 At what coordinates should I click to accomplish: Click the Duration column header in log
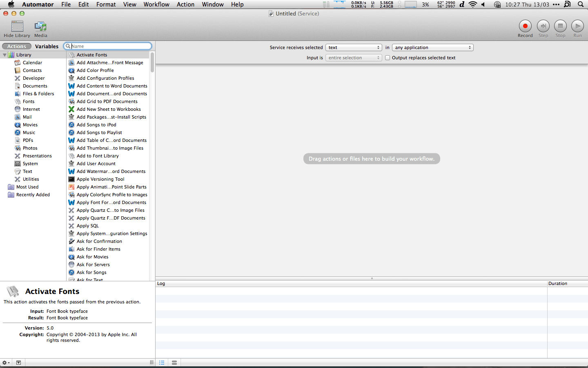pyautogui.click(x=568, y=283)
